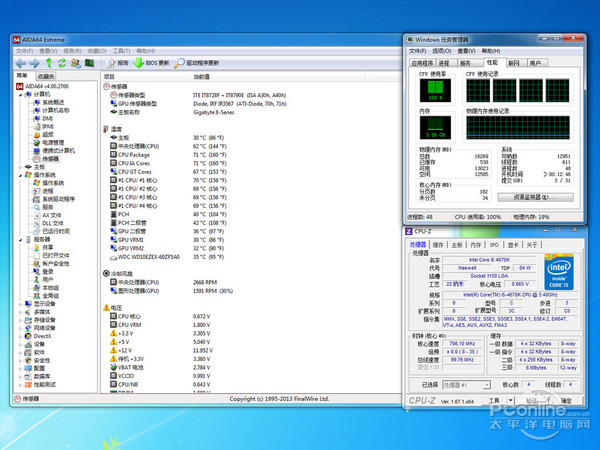Select the WDC WD10EZEX hard drive row
The image size is (600, 450).
pyautogui.click(x=167, y=257)
